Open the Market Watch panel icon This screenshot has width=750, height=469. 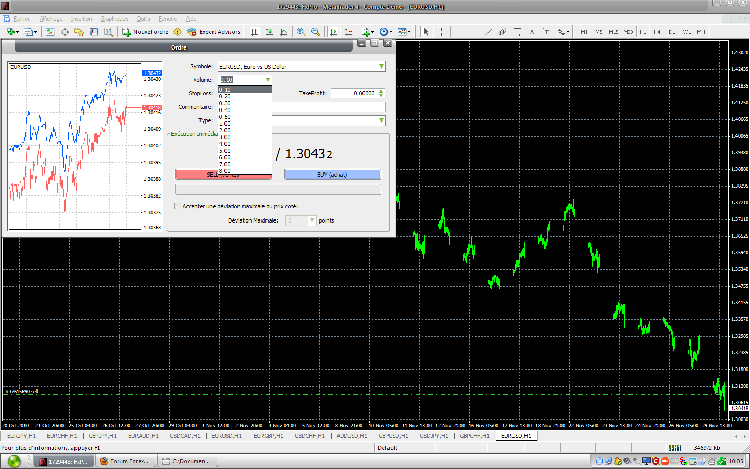[52, 32]
